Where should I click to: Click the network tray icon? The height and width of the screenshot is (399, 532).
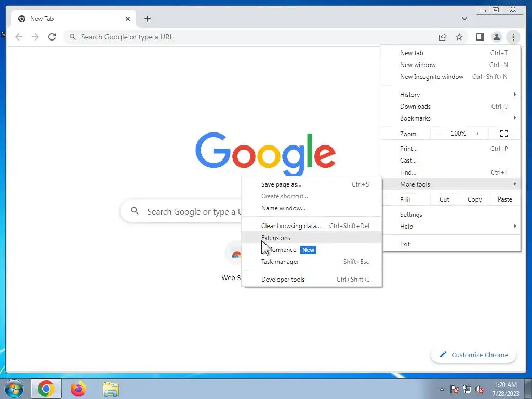tap(467, 389)
